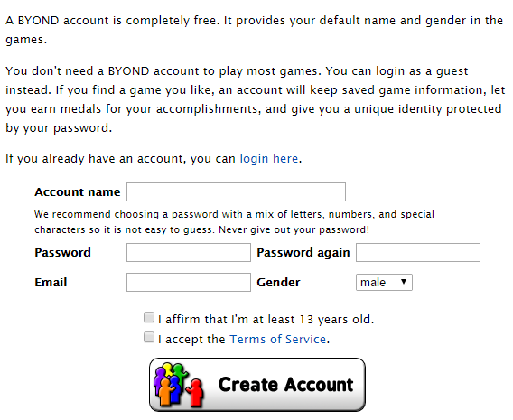
Task: Tick the accept Terms of Service checkbox
Action: (x=149, y=337)
